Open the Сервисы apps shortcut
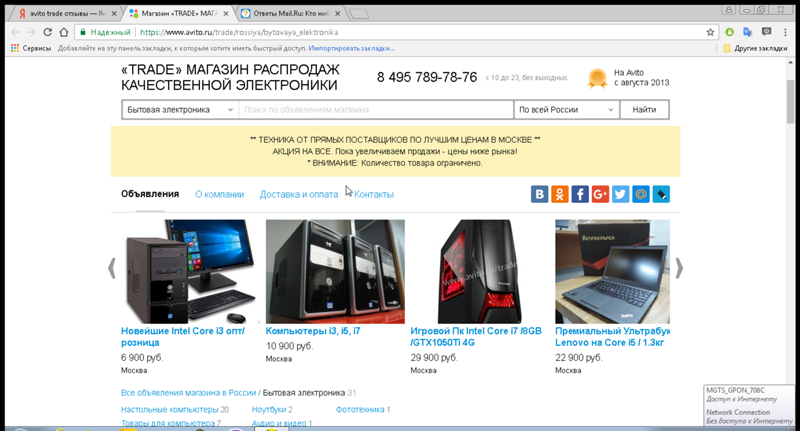 (31, 48)
